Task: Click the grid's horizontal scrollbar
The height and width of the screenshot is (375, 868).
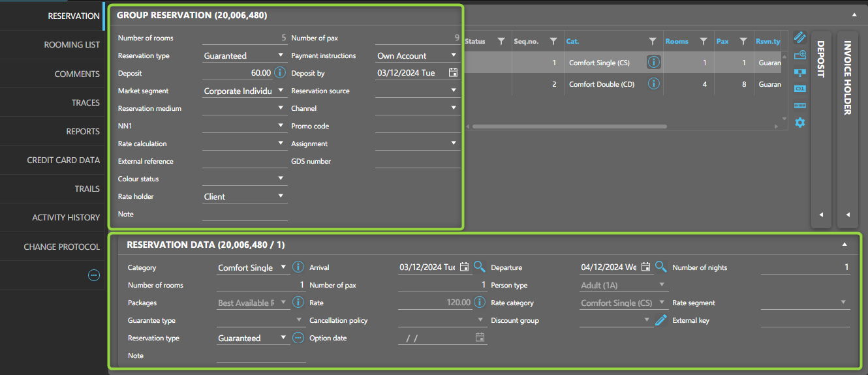Action: (569, 127)
